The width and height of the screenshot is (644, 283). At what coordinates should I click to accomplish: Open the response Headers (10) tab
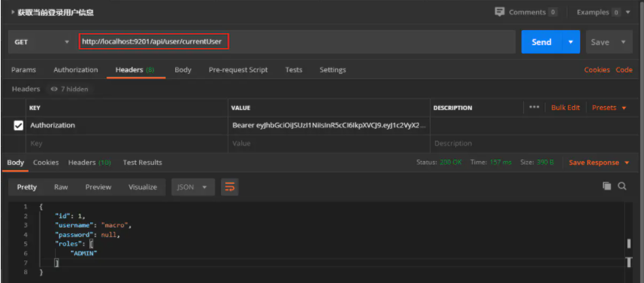pos(89,163)
